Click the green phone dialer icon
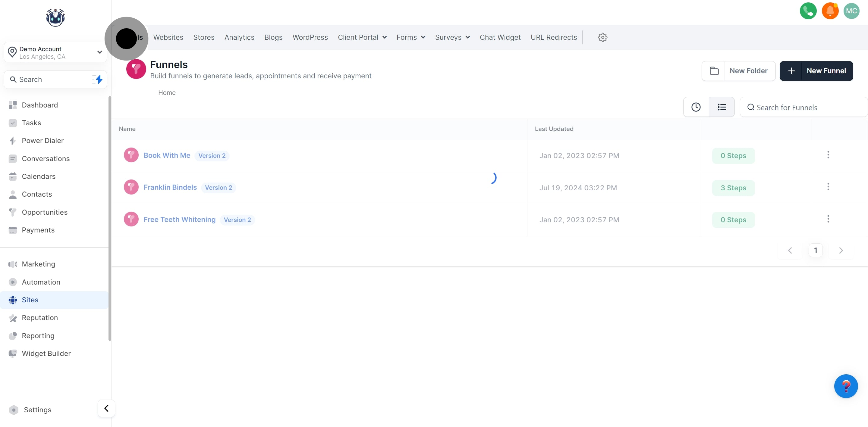This screenshot has height=427, width=868. click(808, 11)
